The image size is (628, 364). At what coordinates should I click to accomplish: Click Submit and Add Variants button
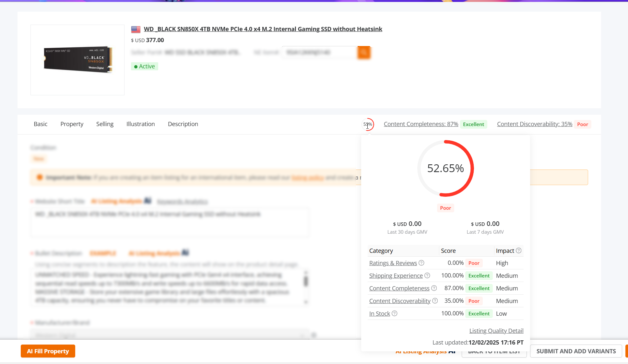576,351
